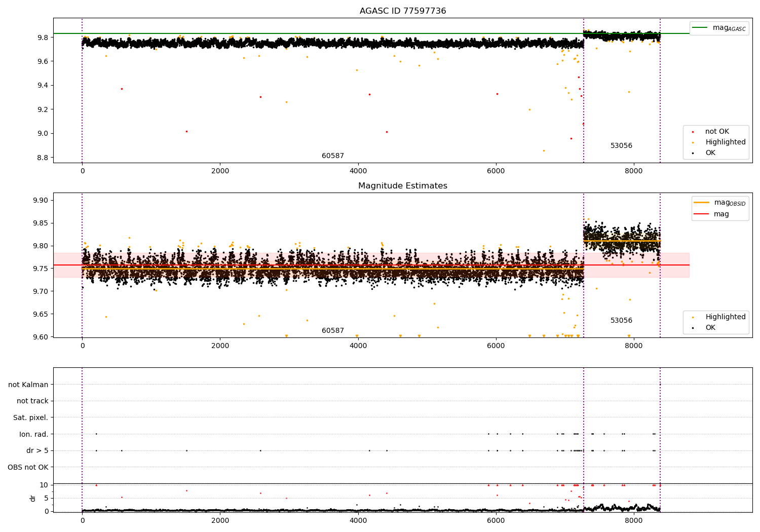Click the "dr > 5" flag label
Screen dimensions: 760x532
coord(37,451)
